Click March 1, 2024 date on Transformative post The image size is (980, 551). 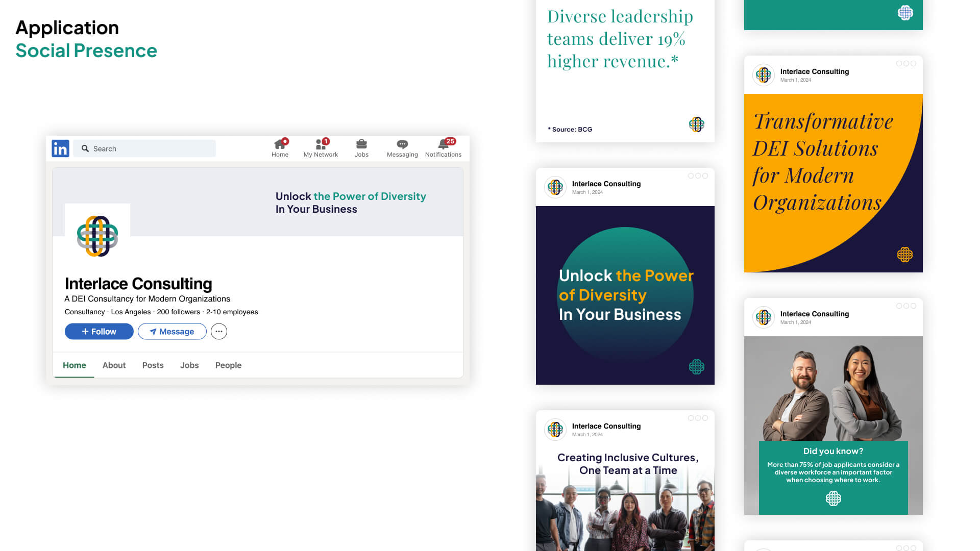(796, 80)
